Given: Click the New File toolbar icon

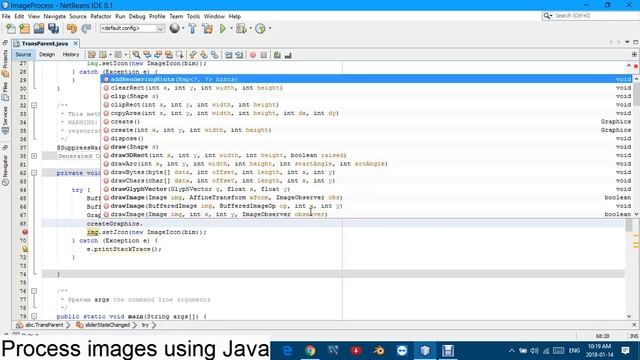Looking at the screenshot, I should 11,29.
